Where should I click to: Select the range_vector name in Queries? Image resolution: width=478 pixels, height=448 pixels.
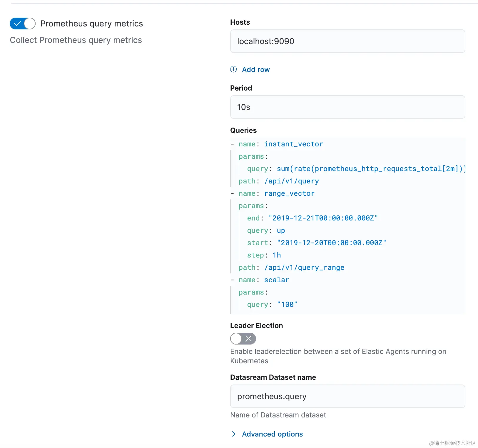pos(289,193)
